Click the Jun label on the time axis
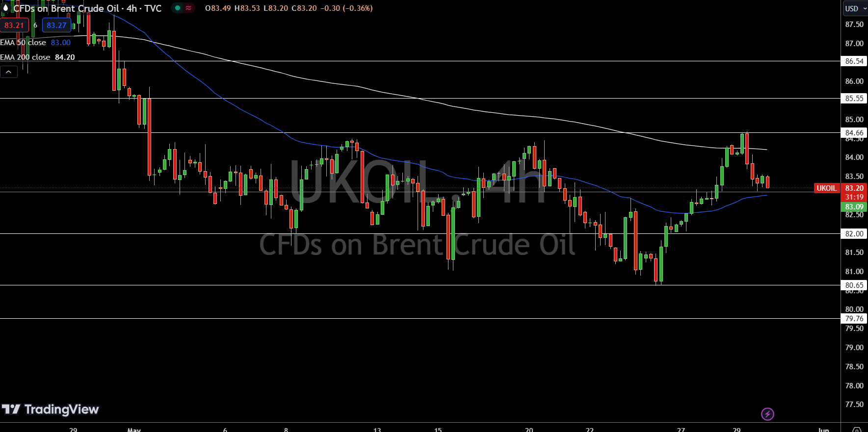868x432 pixels. pyautogui.click(x=824, y=430)
